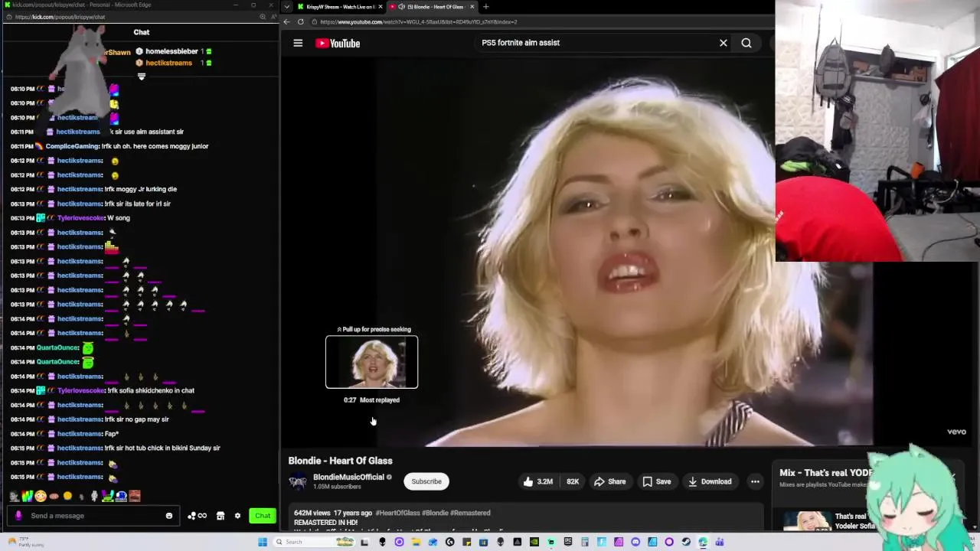The image size is (980, 551).
Task: Open CompliceGaming username in chat
Action: coord(72,146)
